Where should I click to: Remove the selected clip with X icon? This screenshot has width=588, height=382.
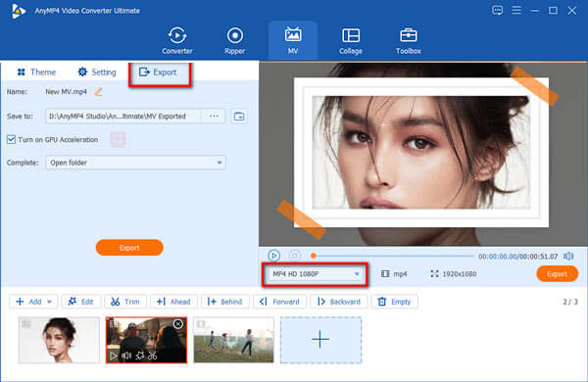click(x=178, y=324)
